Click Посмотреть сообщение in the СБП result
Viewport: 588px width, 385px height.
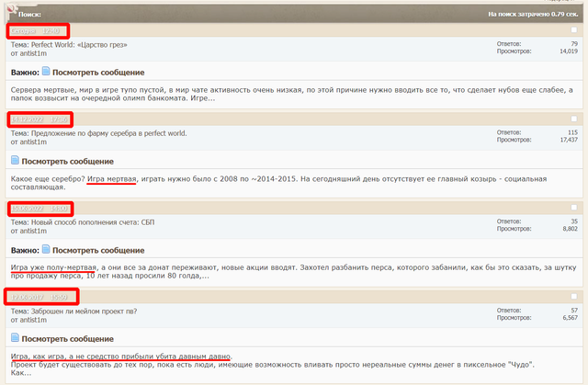97,249
